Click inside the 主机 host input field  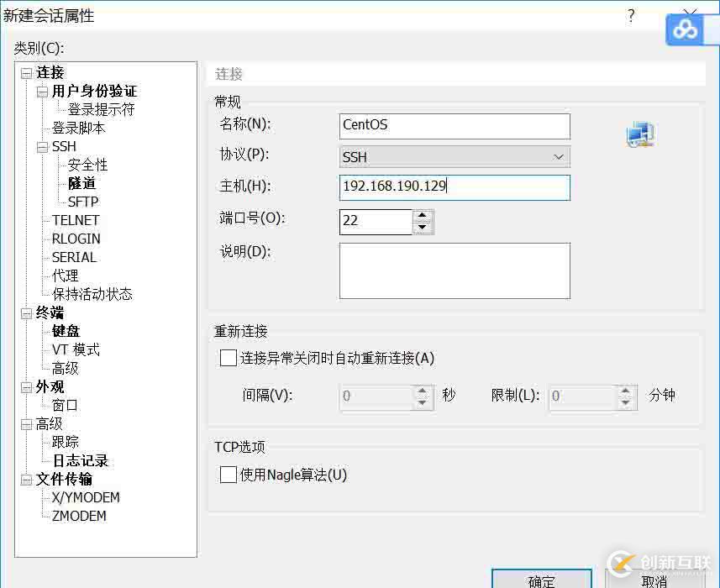click(x=454, y=187)
